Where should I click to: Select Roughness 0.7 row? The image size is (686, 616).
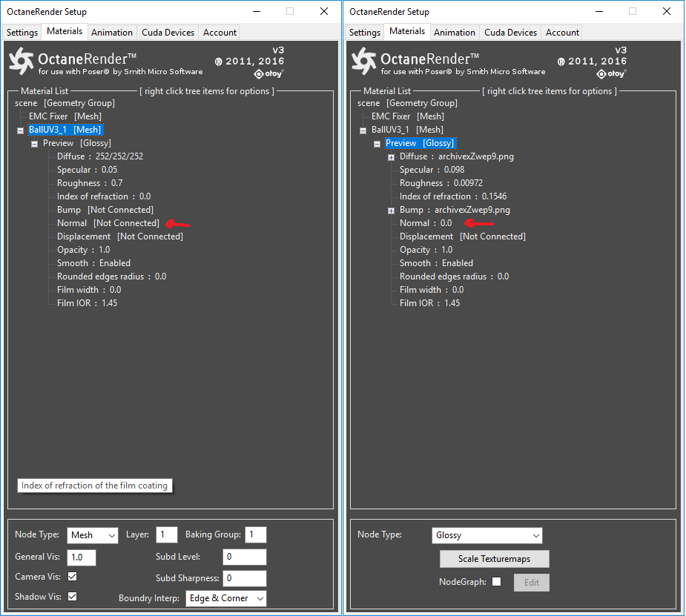(x=90, y=183)
